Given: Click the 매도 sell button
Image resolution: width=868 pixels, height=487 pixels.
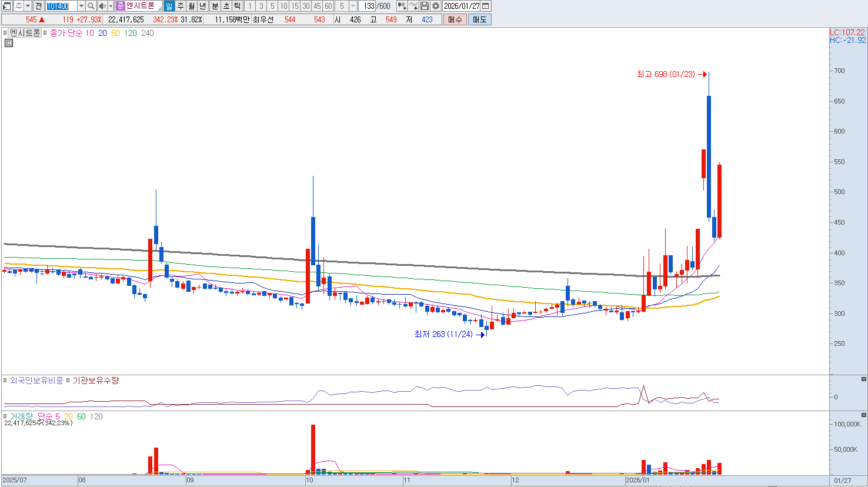Looking at the screenshot, I should coord(479,19).
